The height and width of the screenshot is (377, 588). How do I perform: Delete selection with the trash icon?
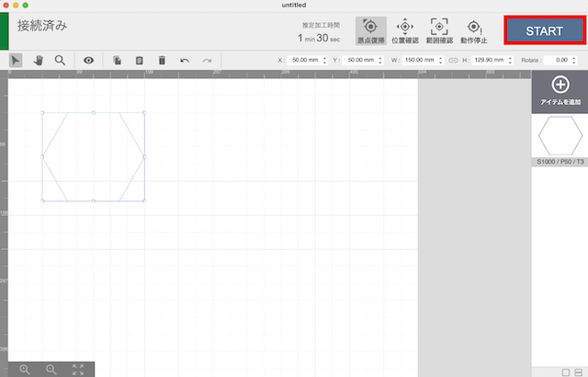click(162, 60)
